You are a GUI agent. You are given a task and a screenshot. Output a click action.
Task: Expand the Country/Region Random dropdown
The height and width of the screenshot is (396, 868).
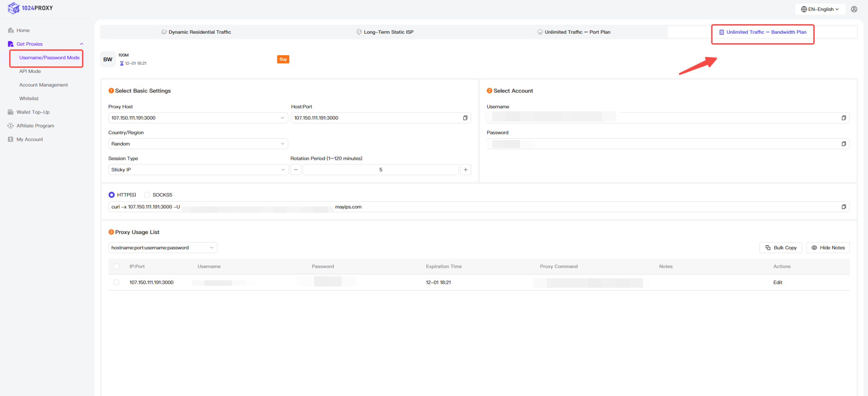(198, 144)
